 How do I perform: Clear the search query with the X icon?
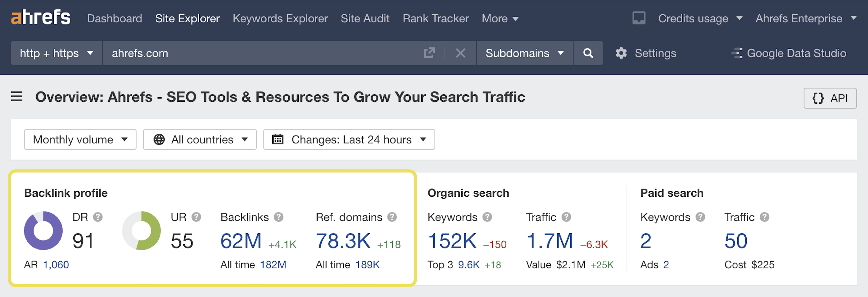460,53
